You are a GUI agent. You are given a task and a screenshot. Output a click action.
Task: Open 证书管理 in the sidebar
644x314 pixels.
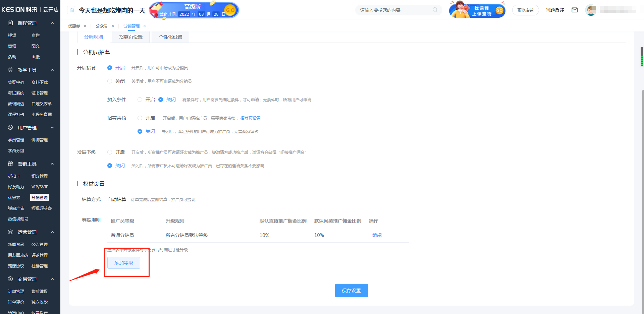tap(40, 93)
